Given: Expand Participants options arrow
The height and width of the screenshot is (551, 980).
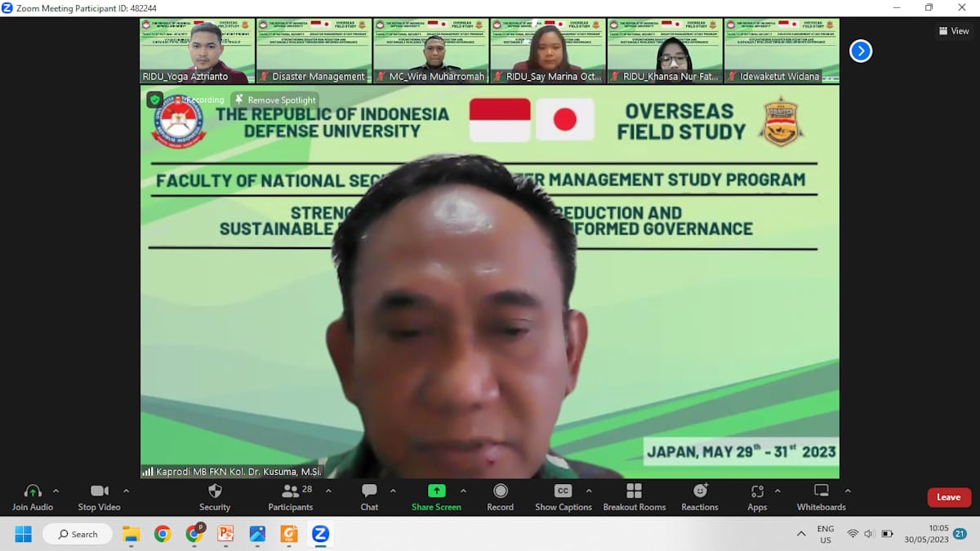Looking at the screenshot, I should [x=328, y=491].
